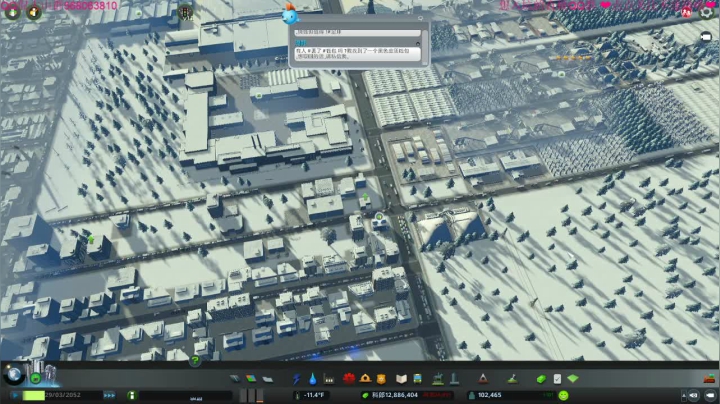The image size is (720, 404).
Task: Open the Landscaping shovel menu
Action: click(512, 379)
